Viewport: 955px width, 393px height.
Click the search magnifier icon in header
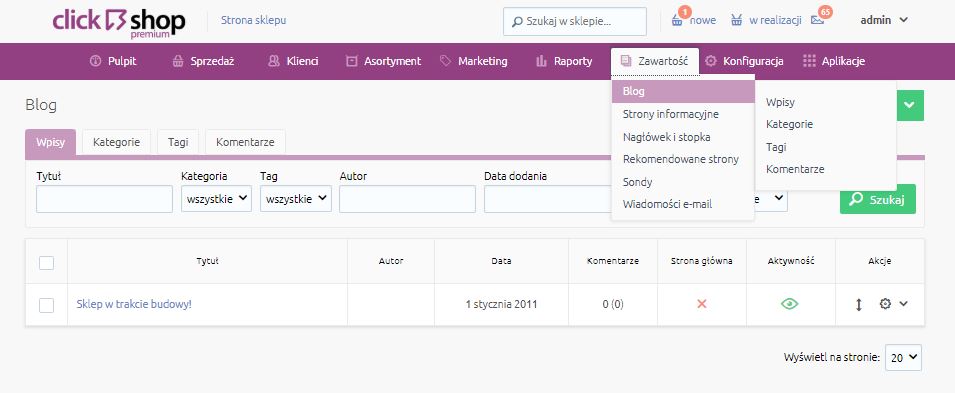517,22
